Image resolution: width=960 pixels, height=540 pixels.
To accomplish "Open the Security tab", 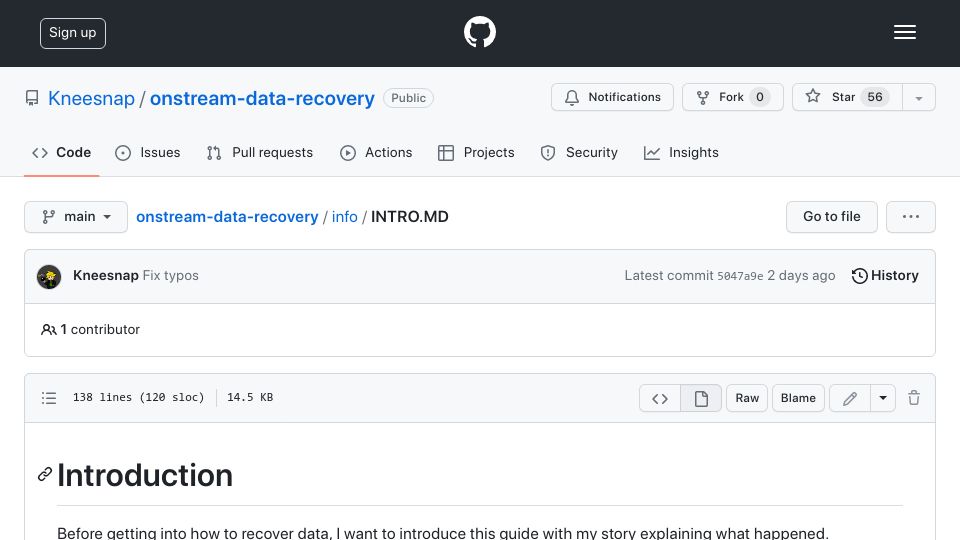I will [x=579, y=152].
